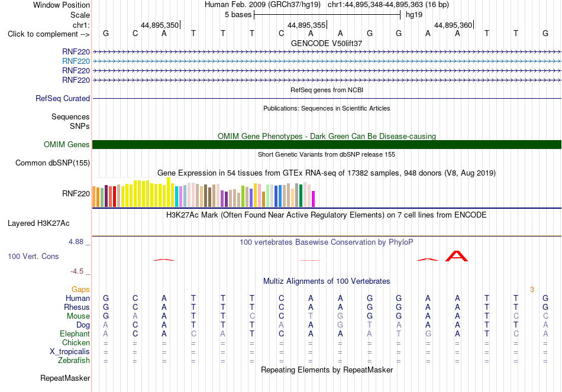
Task: Click the Elephant alignment row label
Action: (75, 334)
